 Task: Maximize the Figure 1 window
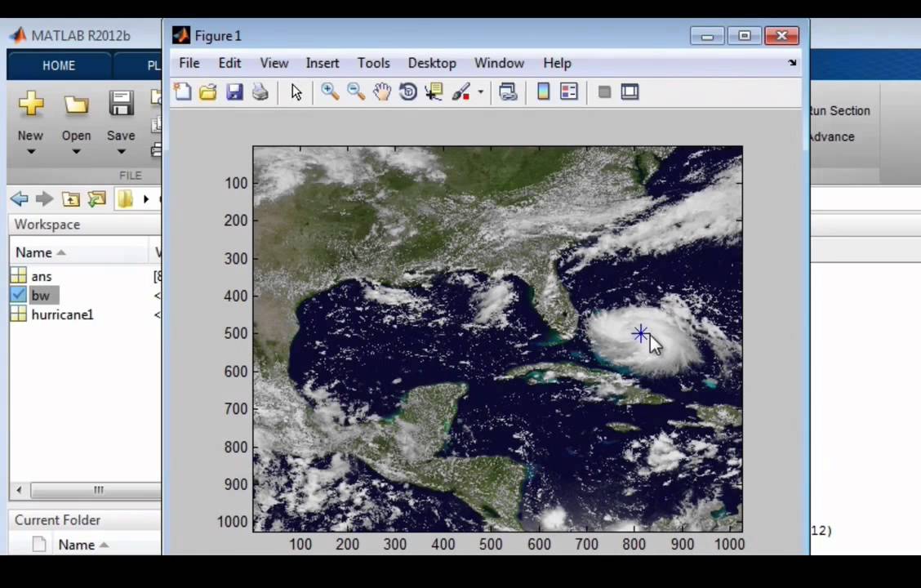[744, 36]
